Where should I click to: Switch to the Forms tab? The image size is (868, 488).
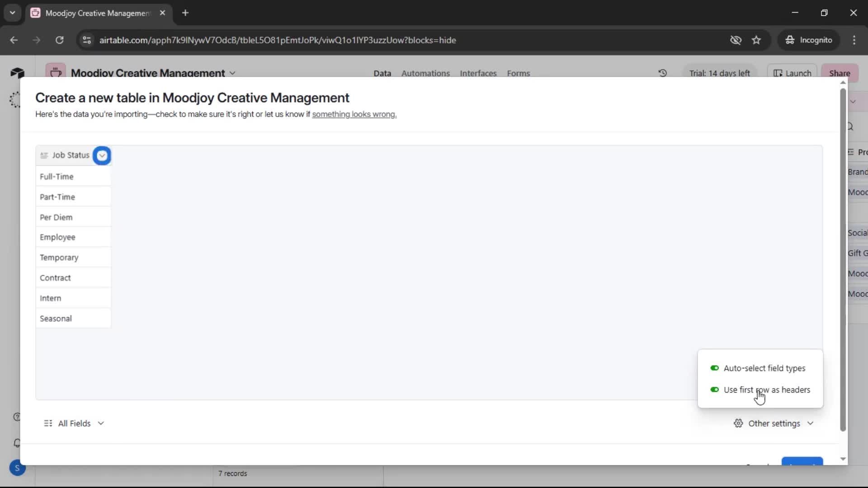518,73
